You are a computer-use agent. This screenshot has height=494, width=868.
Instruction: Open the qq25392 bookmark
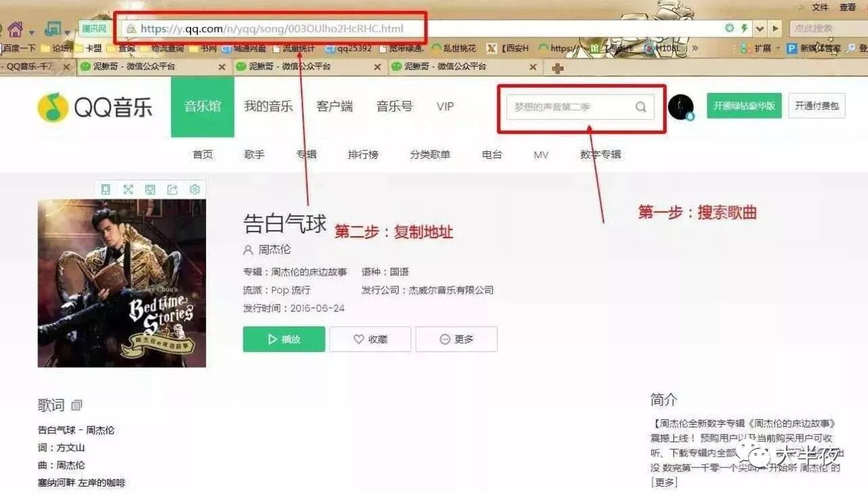point(349,48)
